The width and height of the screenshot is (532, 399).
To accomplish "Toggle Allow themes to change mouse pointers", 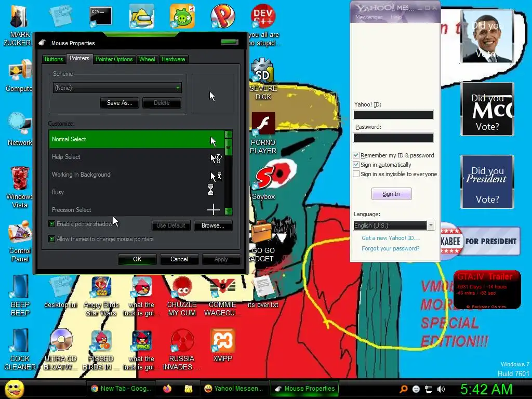I will pyautogui.click(x=52, y=239).
